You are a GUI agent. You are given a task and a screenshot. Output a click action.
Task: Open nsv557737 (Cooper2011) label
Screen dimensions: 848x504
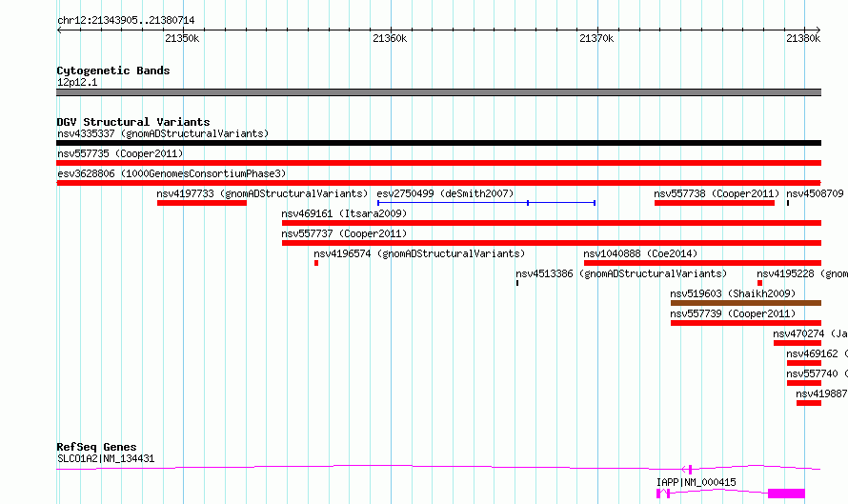click(344, 233)
